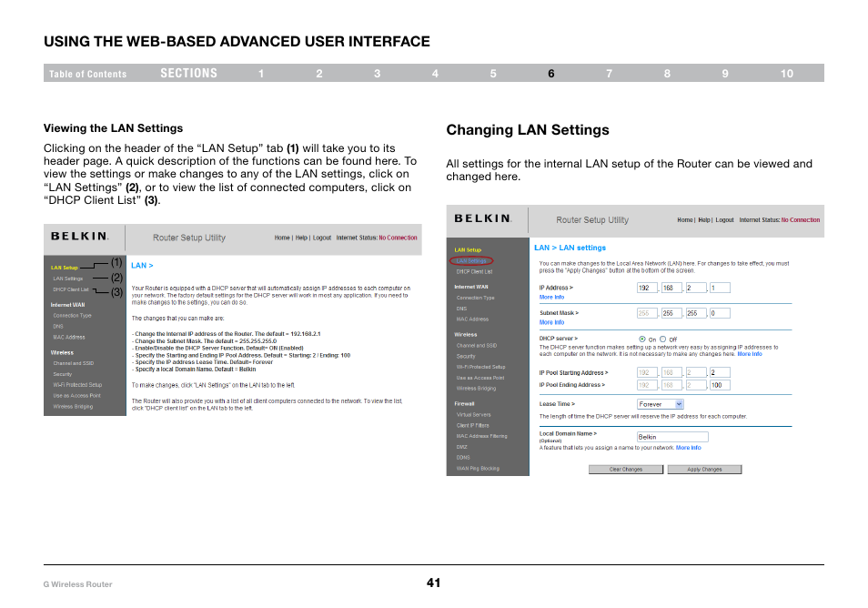Open DDNS under Firewall
Image resolution: width=868 pixels, height=608 pixels.
pos(463,458)
